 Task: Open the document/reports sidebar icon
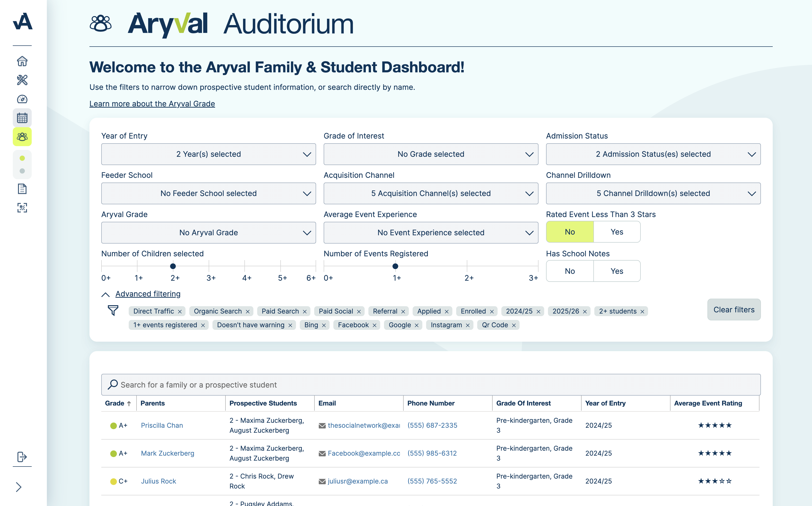(22, 189)
